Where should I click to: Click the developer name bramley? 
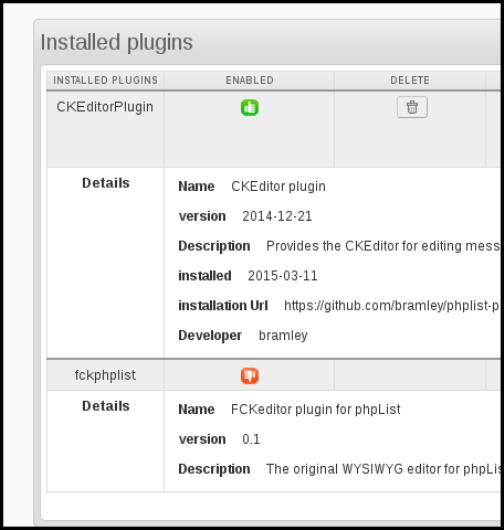283,335
